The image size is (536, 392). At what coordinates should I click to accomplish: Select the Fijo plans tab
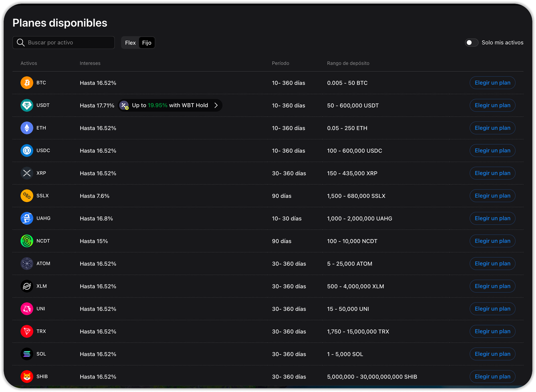pyautogui.click(x=147, y=43)
